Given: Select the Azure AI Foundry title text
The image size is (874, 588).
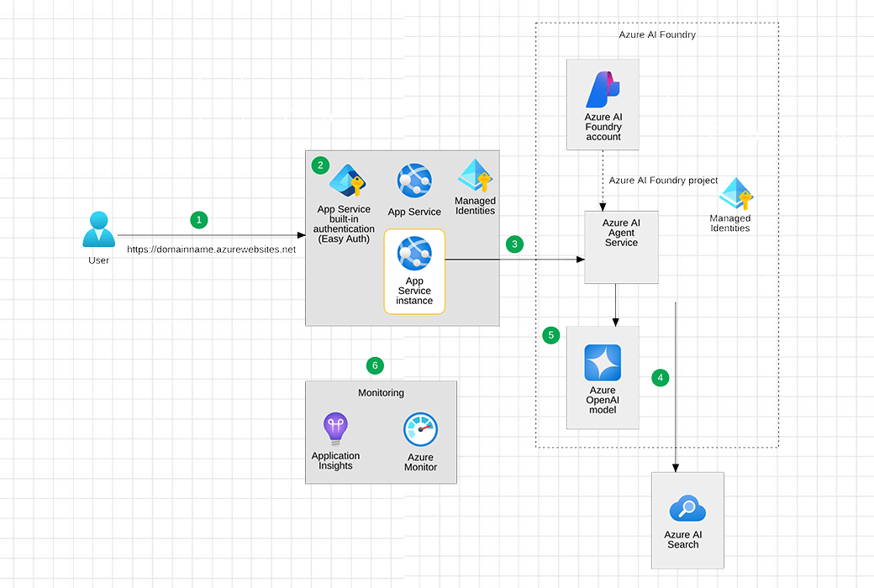Looking at the screenshot, I should tap(657, 34).
